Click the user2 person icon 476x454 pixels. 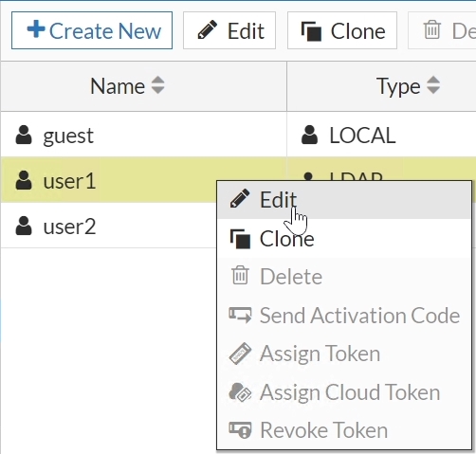point(24,226)
